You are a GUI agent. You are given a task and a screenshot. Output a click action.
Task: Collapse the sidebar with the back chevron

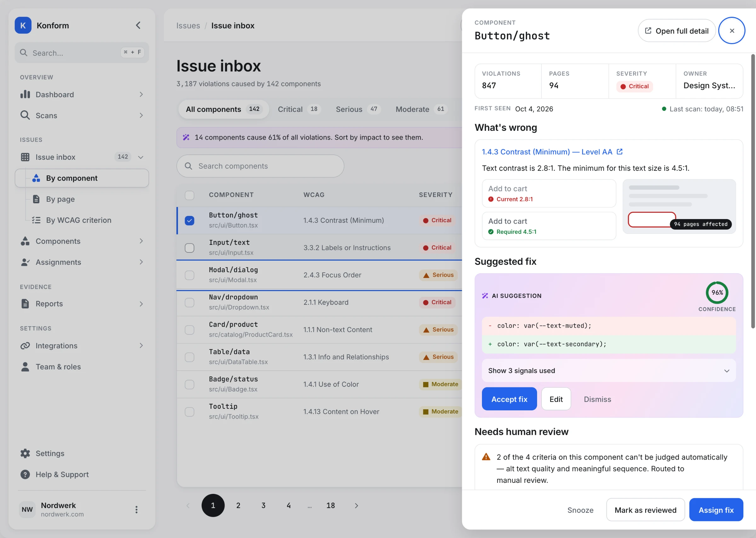pyautogui.click(x=138, y=25)
